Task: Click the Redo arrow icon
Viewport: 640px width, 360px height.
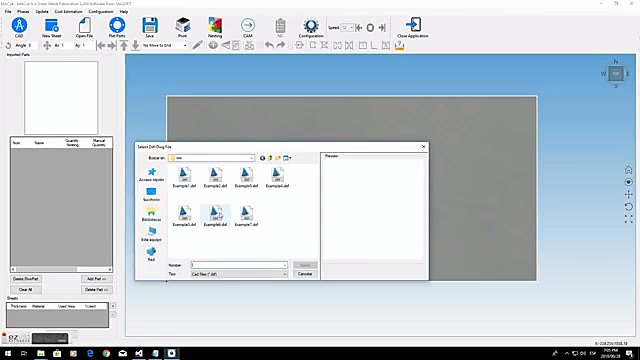Action: click(281, 45)
